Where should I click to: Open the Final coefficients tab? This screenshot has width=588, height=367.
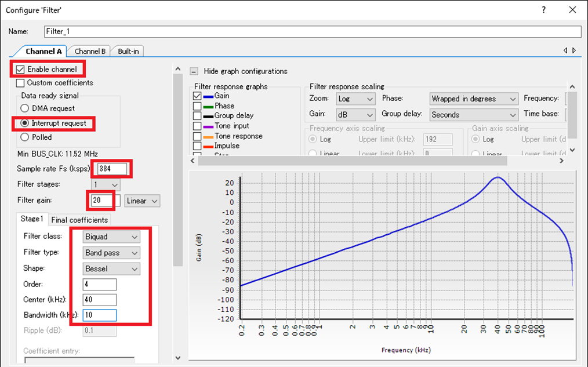pyautogui.click(x=79, y=220)
